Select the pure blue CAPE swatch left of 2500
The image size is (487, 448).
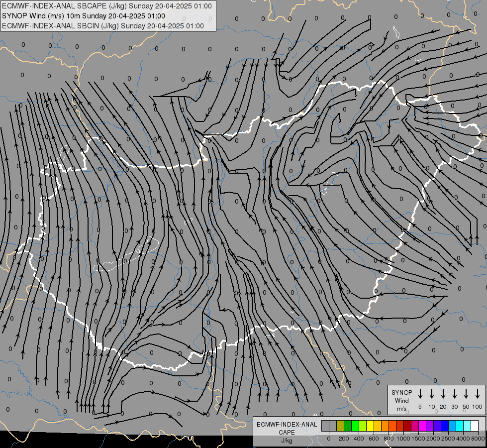coord(445,426)
